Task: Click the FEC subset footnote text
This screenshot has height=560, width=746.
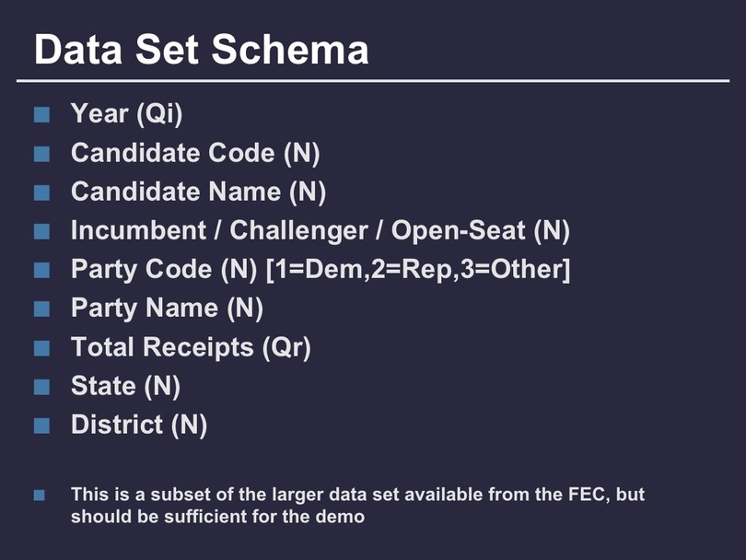Action: [357, 505]
